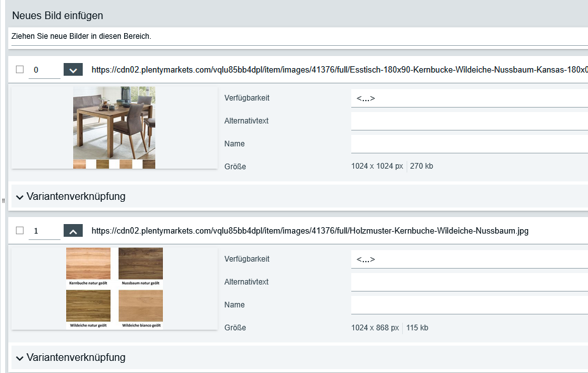This screenshot has width=588, height=373.
Task: Open Verfügbarkeit dropdown for the dining table image
Action: (x=468, y=99)
